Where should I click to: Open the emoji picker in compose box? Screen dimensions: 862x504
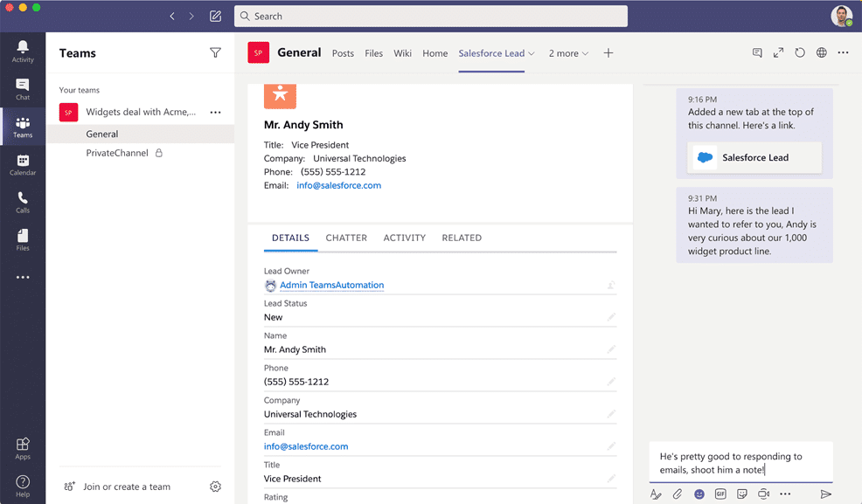click(x=699, y=494)
